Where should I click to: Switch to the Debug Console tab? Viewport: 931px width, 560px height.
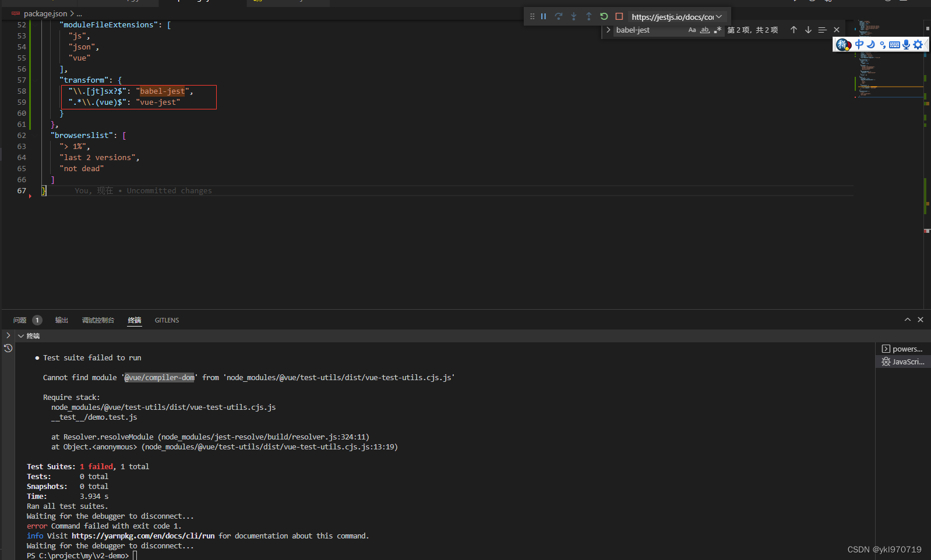coord(98,320)
